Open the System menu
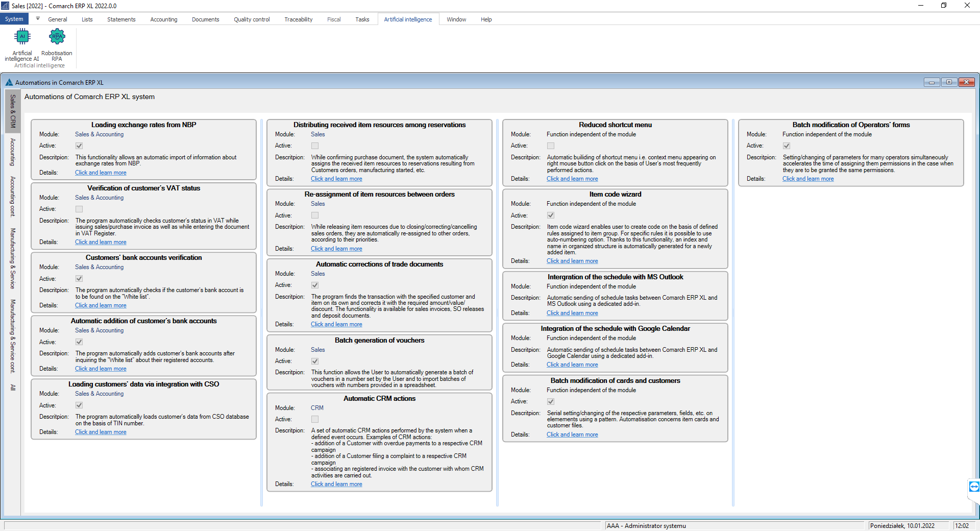The image size is (980, 531). point(14,19)
